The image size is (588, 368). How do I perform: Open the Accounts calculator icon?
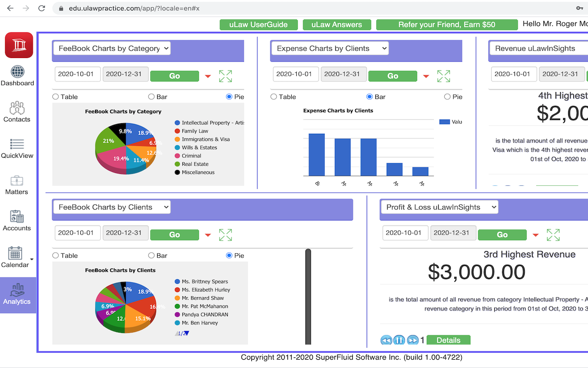[x=17, y=217]
